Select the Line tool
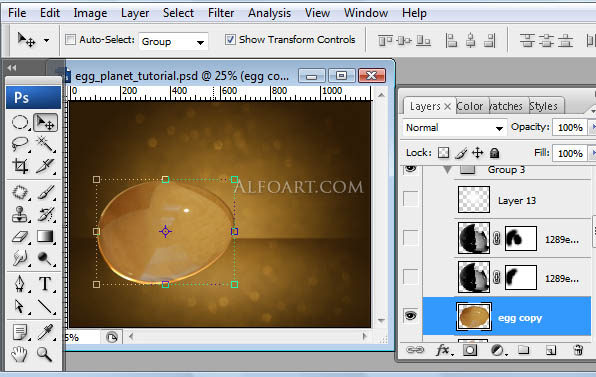 [x=45, y=306]
